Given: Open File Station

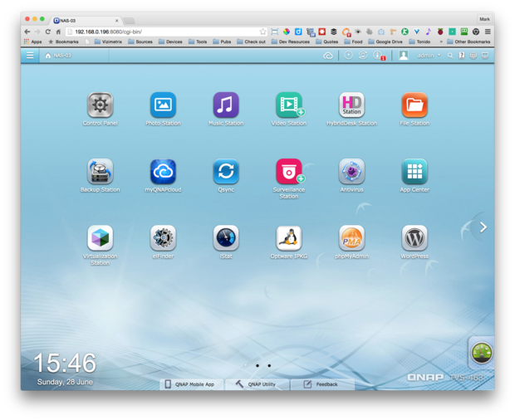Looking at the screenshot, I should (x=414, y=105).
